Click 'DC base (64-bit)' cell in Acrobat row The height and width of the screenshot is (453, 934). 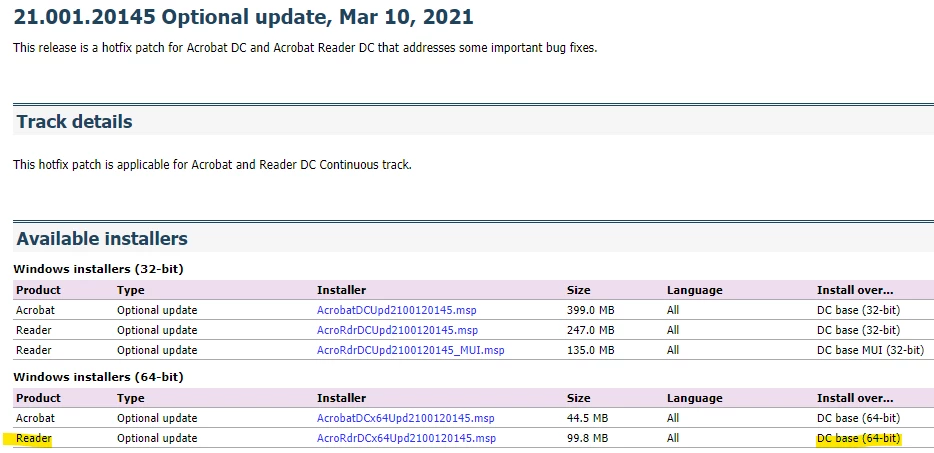(858, 418)
